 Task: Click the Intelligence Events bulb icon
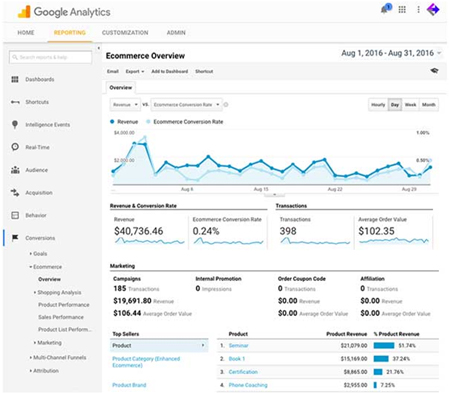(15, 125)
